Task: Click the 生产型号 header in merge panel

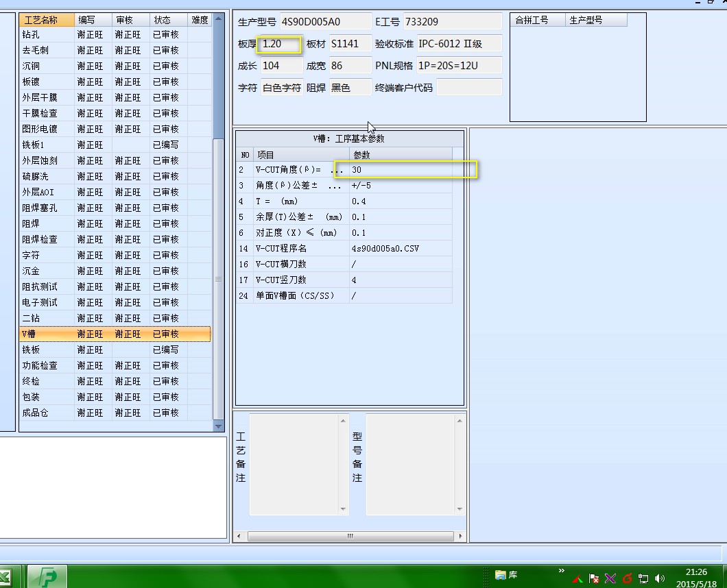Action: 596,20
